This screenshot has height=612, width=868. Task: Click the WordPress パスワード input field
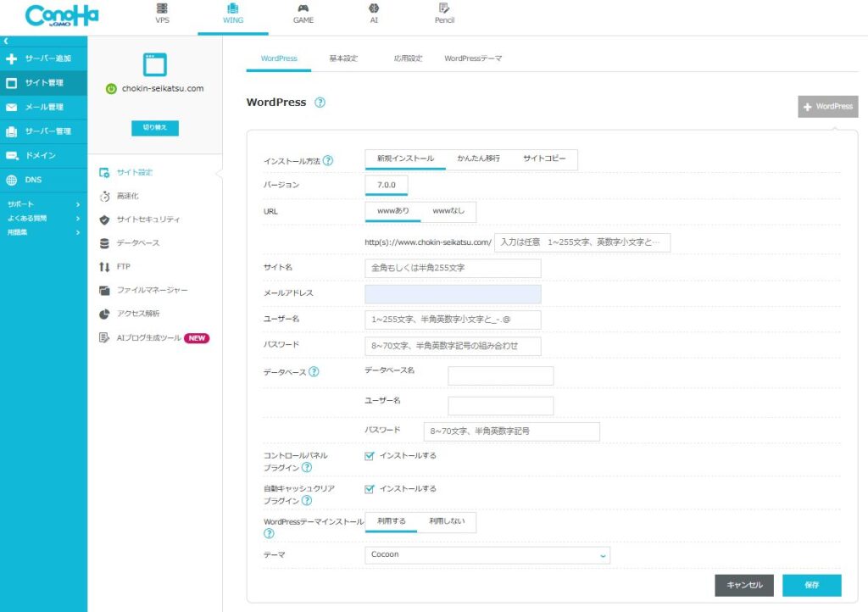(x=453, y=347)
